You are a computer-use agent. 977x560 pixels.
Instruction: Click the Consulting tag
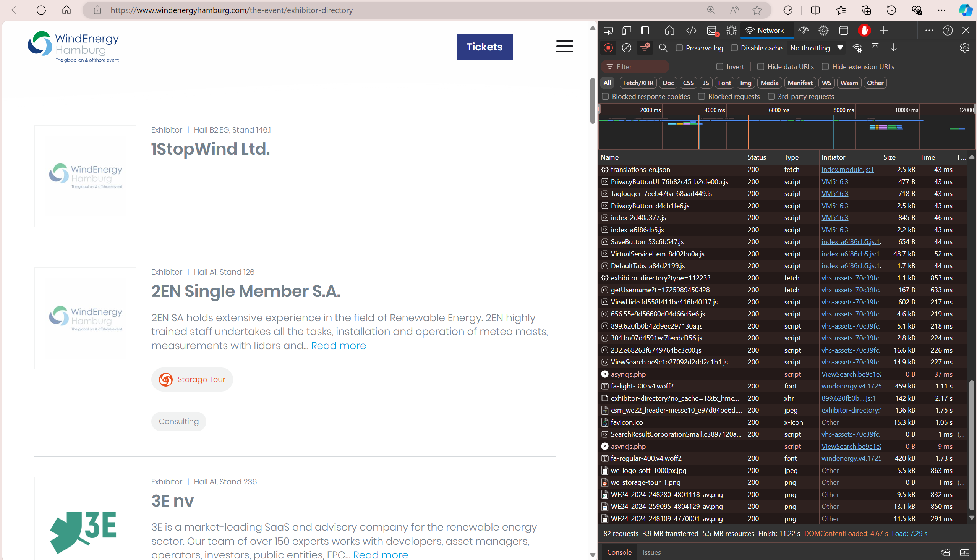(x=178, y=421)
